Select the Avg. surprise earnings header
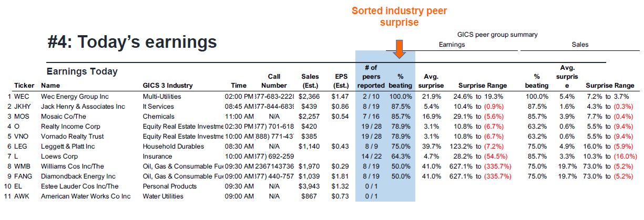Screen dimensions: 644x220 coord(431,81)
